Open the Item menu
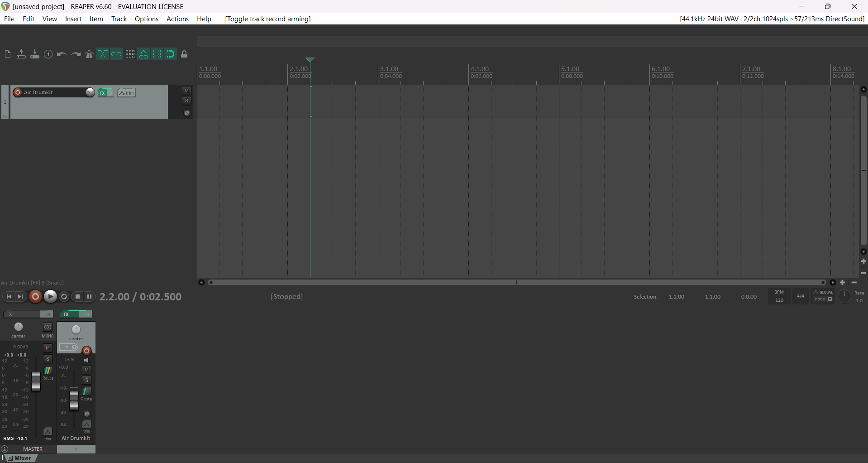This screenshot has width=868, height=463. 96,19
